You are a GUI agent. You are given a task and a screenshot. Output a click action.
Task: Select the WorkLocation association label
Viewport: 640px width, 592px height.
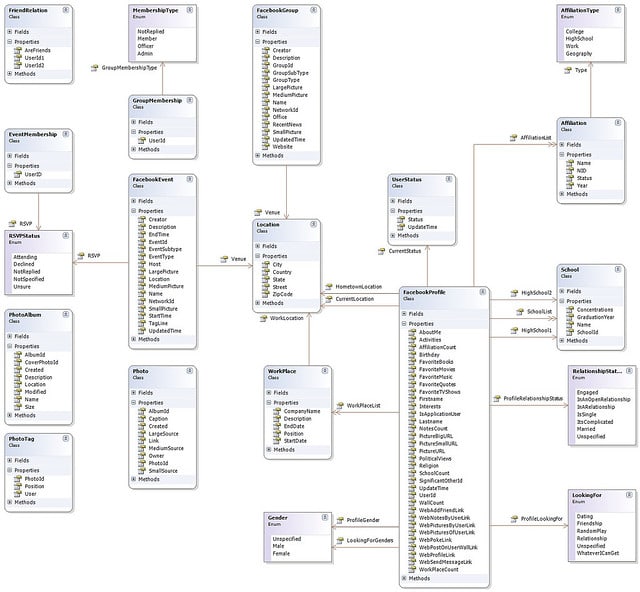(287, 318)
